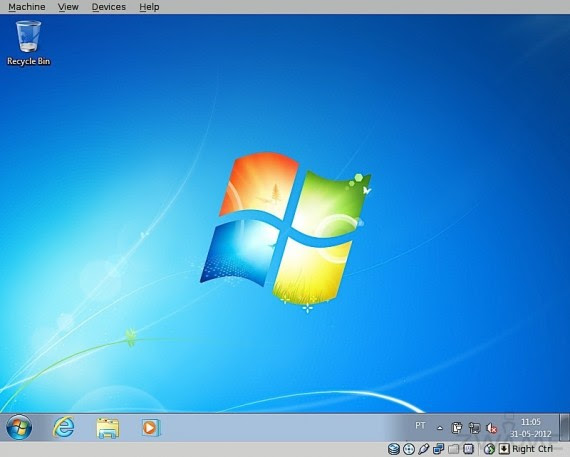
Task: Open the View menu
Action: pyautogui.click(x=68, y=7)
